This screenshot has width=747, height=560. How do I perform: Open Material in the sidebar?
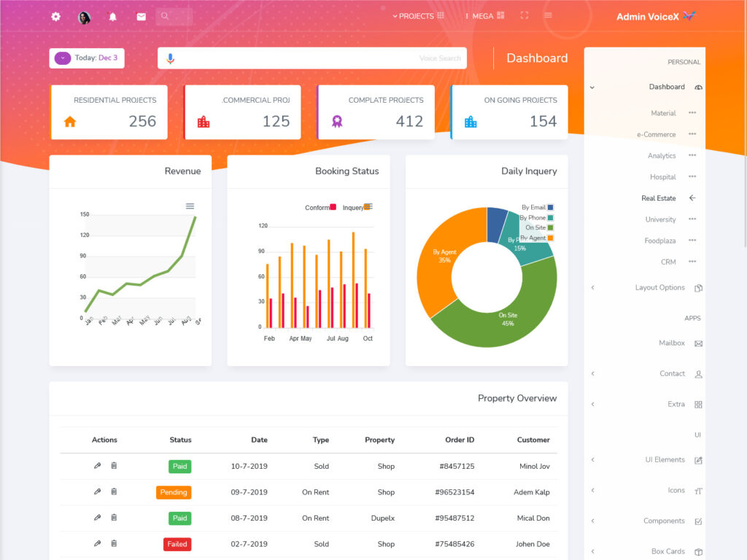(663, 113)
